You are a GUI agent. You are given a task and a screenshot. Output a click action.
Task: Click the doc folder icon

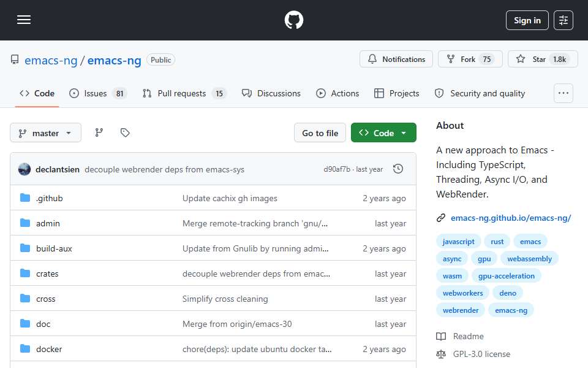(x=25, y=324)
